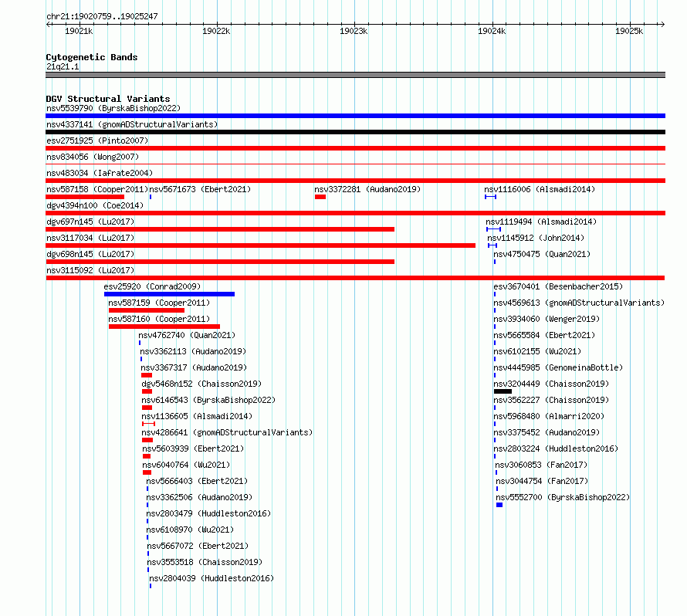This screenshot has width=687, height=616.
Task: Click nsv3362113 (Audano2019) label
Action: [193, 351]
